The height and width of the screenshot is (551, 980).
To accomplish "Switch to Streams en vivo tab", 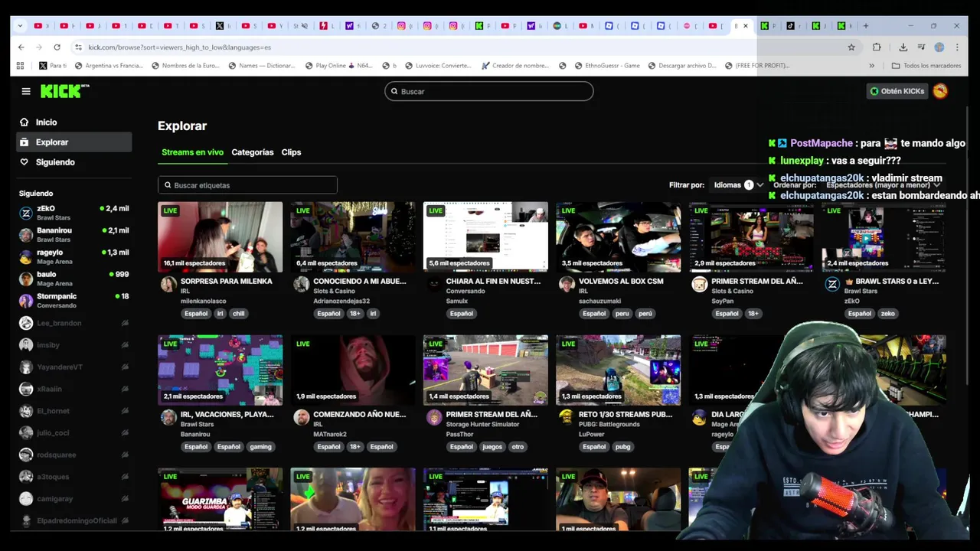I will (192, 152).
